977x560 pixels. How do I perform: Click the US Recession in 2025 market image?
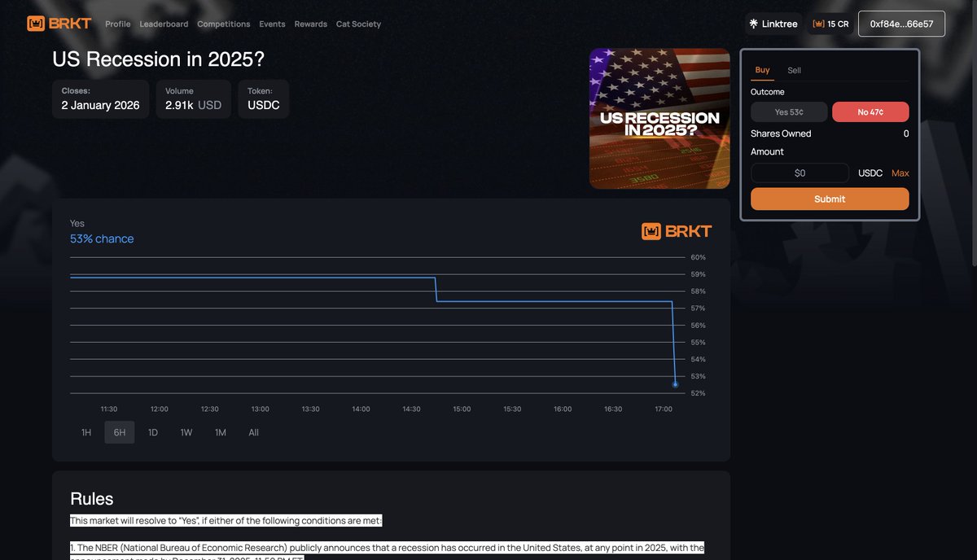coord(659,119)
